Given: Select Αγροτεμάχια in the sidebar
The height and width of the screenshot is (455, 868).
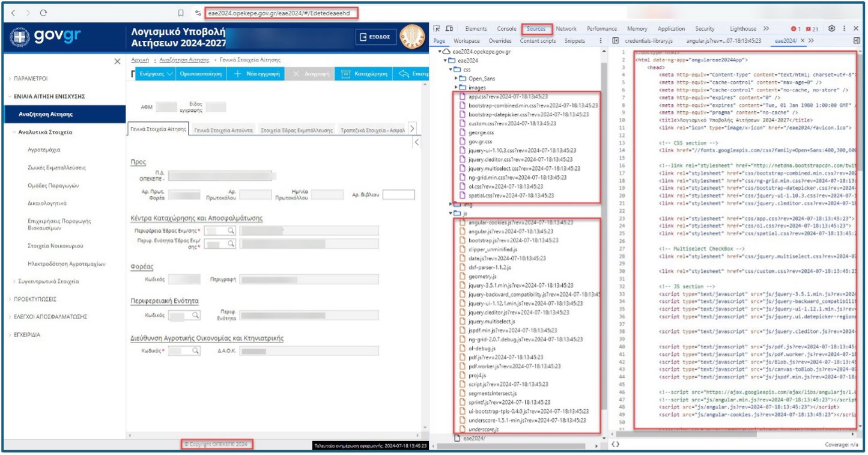Looking at the screenshot, I should (44, 150).
